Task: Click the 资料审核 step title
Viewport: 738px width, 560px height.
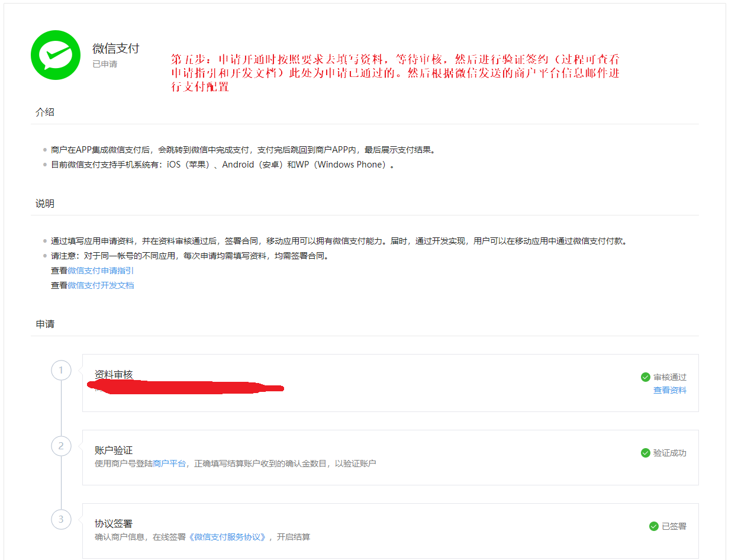Action: click(114, 375)
